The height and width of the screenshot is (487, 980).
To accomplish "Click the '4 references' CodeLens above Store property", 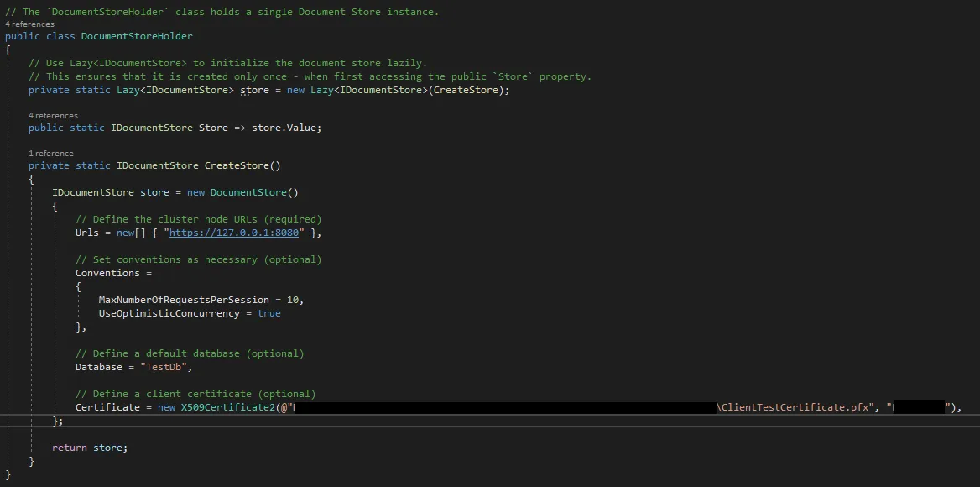I will [53, 116].
